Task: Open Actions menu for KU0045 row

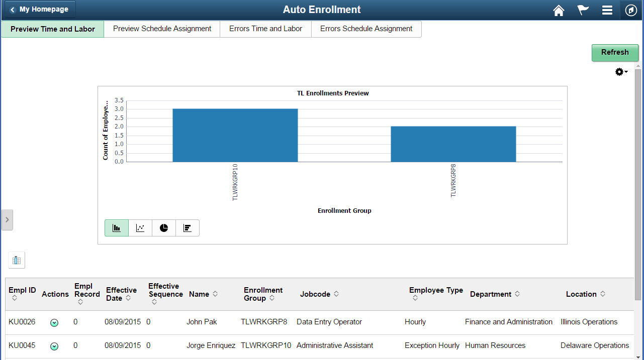Action: click(54, 346)
